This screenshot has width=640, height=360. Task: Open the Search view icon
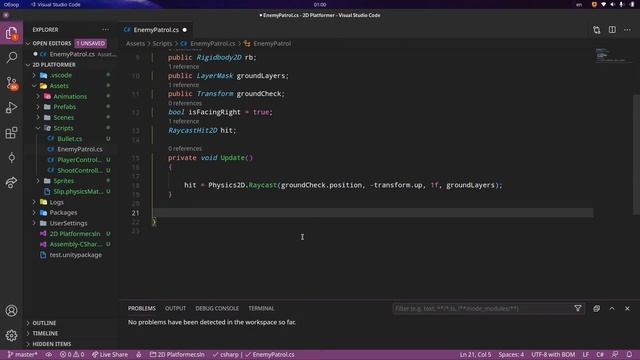11,57
